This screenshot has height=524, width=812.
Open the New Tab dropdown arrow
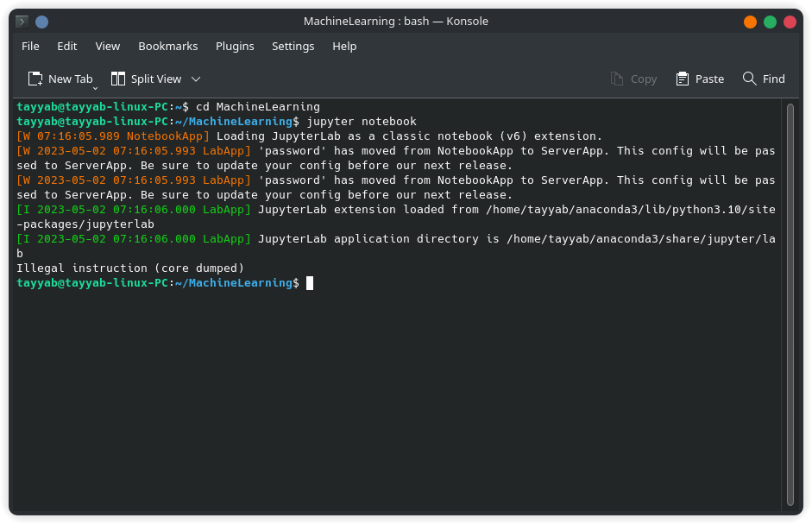click(95, 89)
